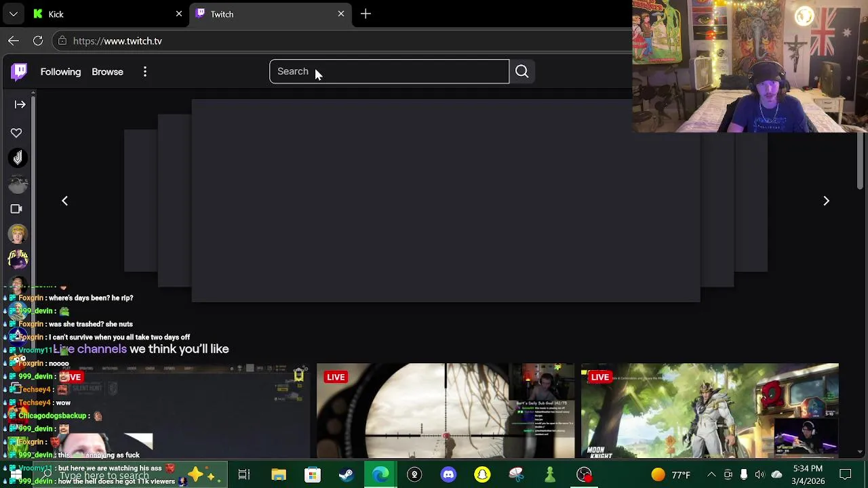Open Discord from the taskbar

pyautogui.click(x=448, y=474)
